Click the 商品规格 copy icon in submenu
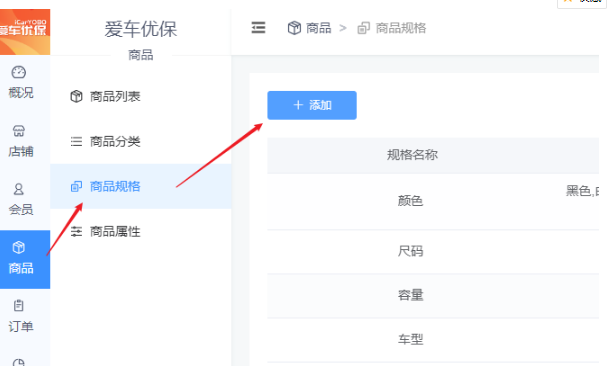 coord(76,187)
